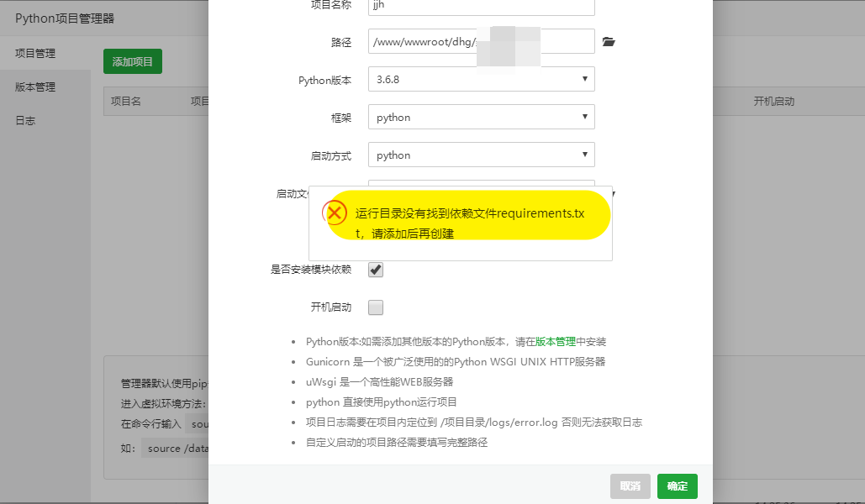The image size is (865, 504).
Task: Open the 版本管理 sidebar tab
Action: pyautogui.click(x=35, y=87)
